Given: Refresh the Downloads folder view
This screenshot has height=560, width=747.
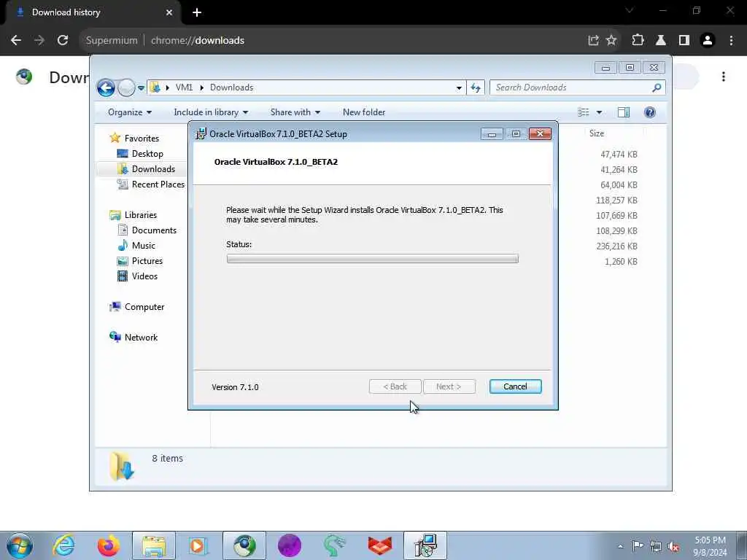Looking at the screenshot, I should [476, 87].
